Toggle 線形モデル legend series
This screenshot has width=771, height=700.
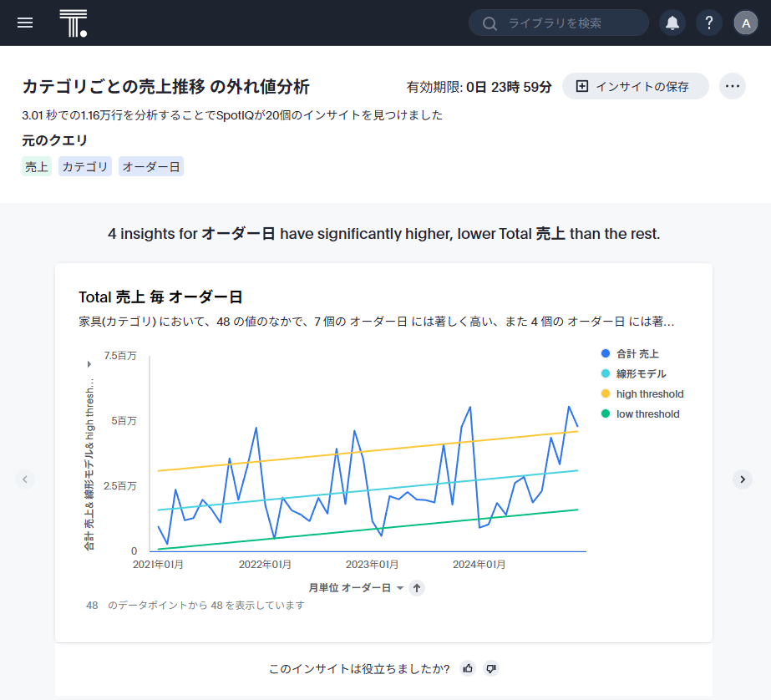click(x=641, y=374)
